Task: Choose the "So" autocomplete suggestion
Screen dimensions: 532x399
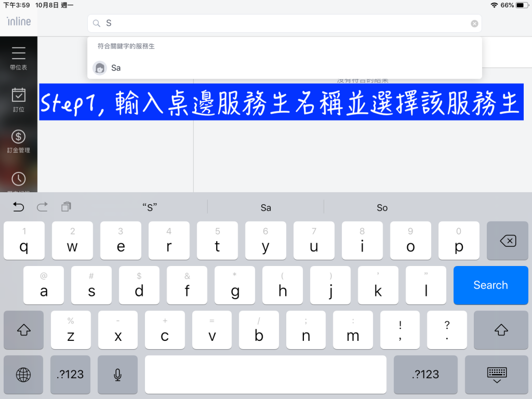Action: coord(382,208)
